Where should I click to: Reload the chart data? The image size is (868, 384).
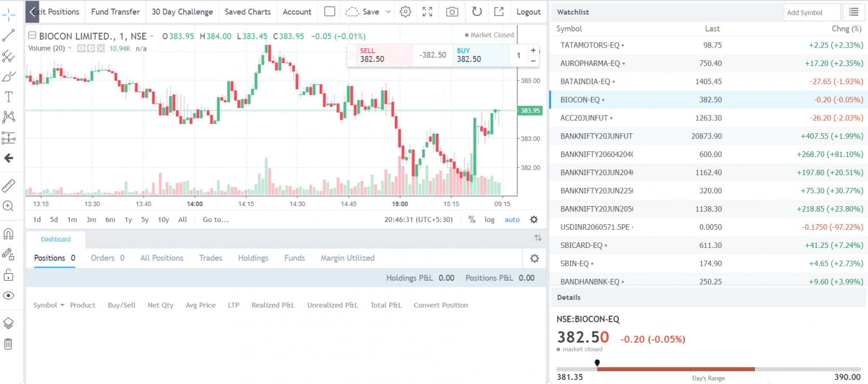click(476, 11)
